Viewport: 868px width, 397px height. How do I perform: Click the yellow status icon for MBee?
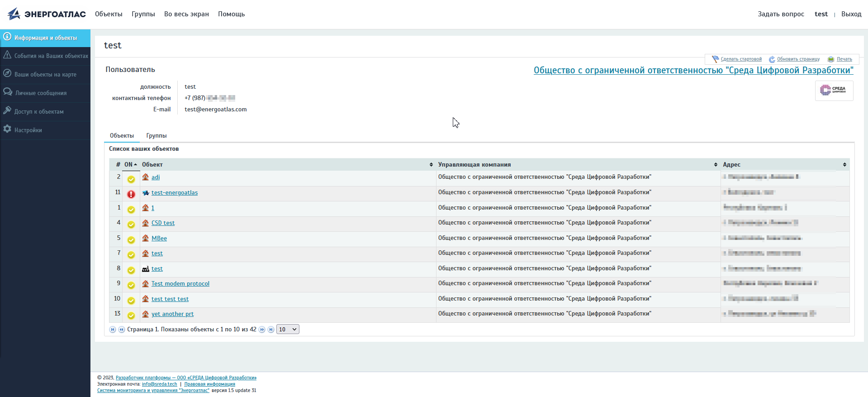tap(131, 240)
